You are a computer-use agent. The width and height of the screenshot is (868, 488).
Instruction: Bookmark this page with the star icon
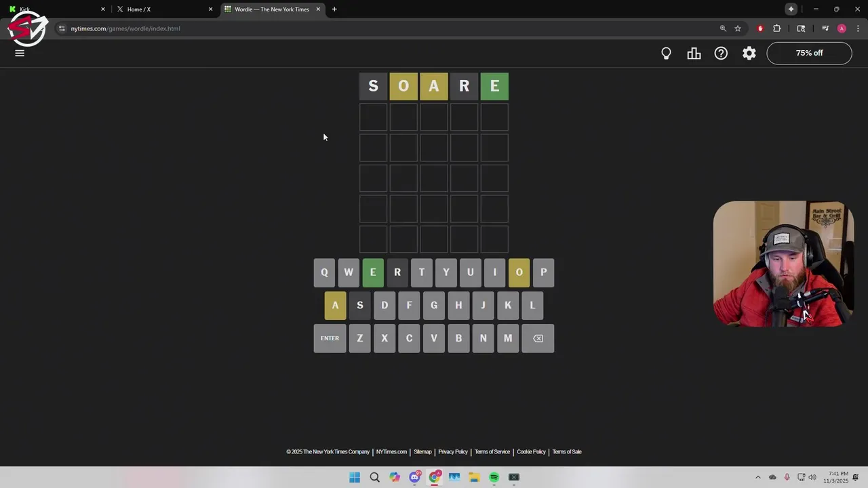click(x=738, y=28)
